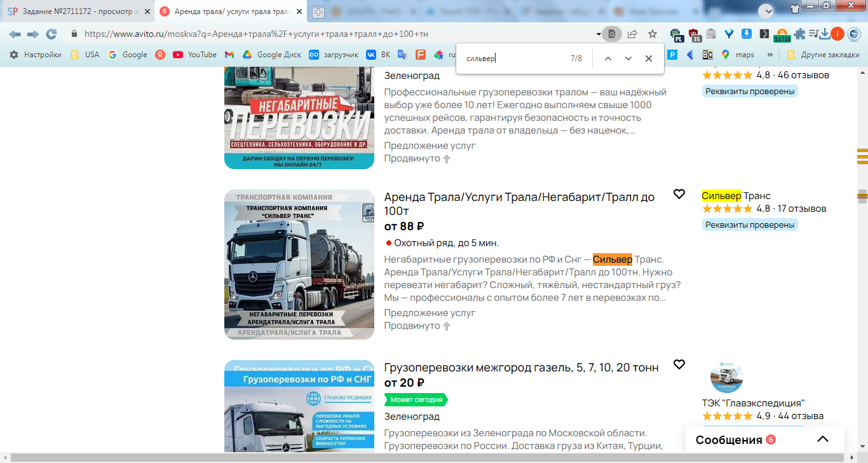This screenshot has width=868, height=463.
Task: Click the Может сегодня green badge
Action: point(416,399)
